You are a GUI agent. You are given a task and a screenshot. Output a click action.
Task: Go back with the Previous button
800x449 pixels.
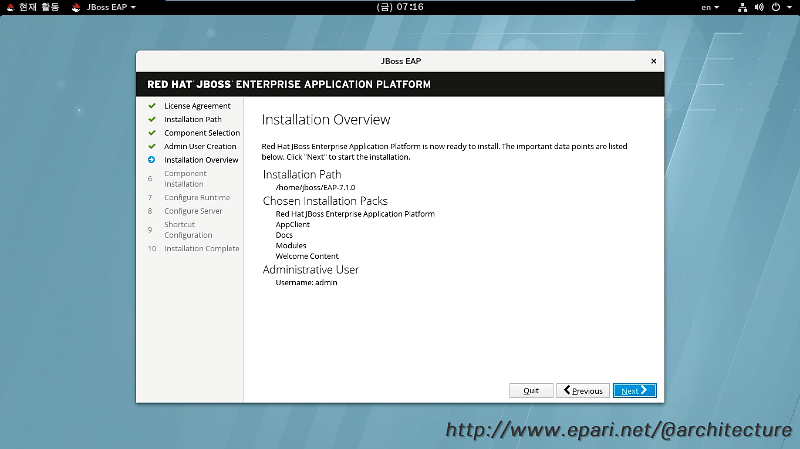click(x=583, y=390)
